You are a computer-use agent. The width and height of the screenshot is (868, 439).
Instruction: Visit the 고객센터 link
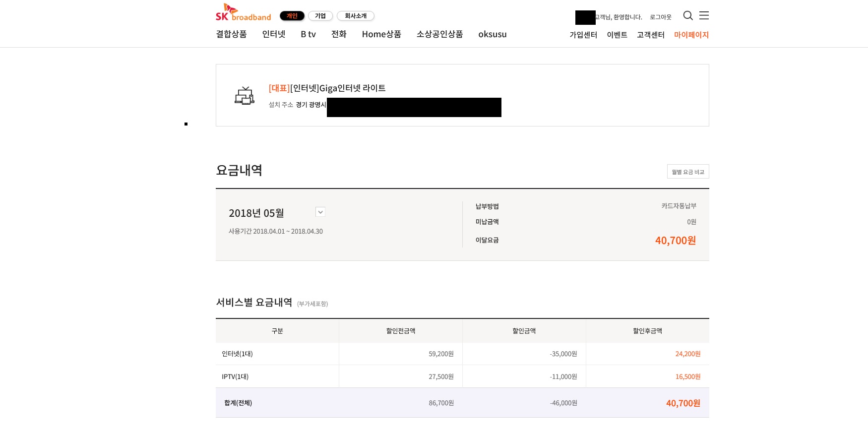pyautogui.click(x=650, y=35)
